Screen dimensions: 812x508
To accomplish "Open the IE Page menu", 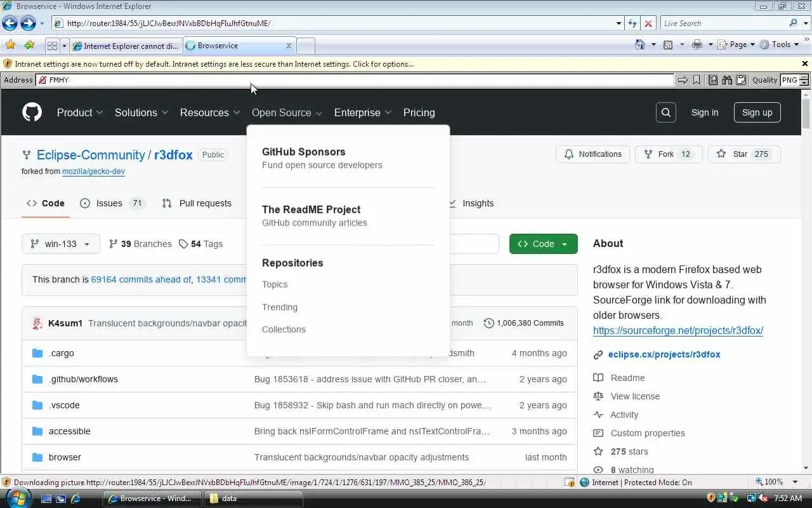I will click(738, 44).
